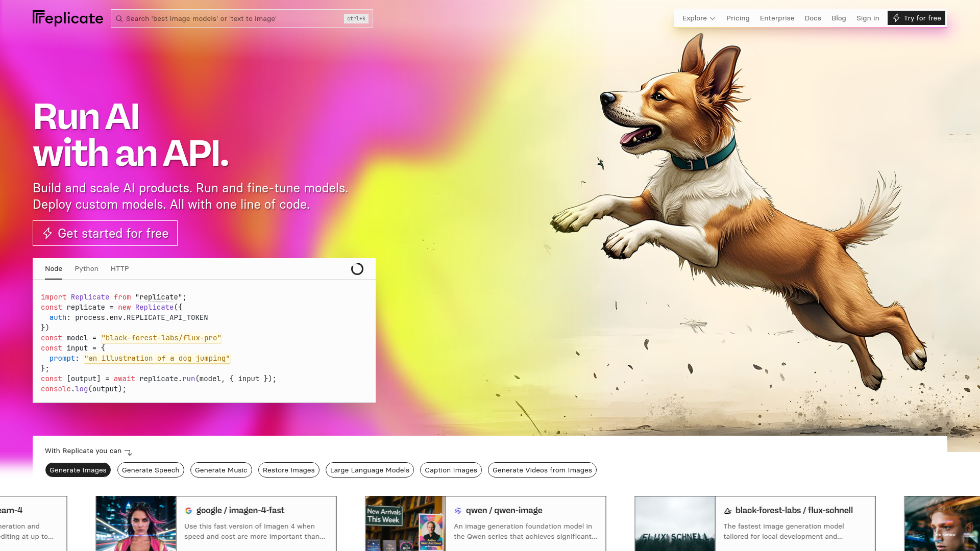Viewport: 980px width, 551px height.
Task: Click the Google logo icon on imagen-4-fast card
Action: coord(188,511)
